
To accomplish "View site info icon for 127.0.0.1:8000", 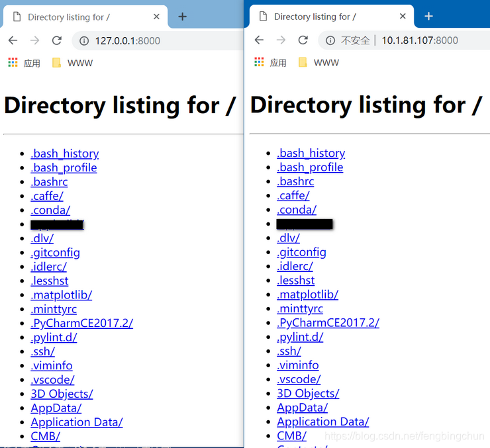I will (84, 41).
